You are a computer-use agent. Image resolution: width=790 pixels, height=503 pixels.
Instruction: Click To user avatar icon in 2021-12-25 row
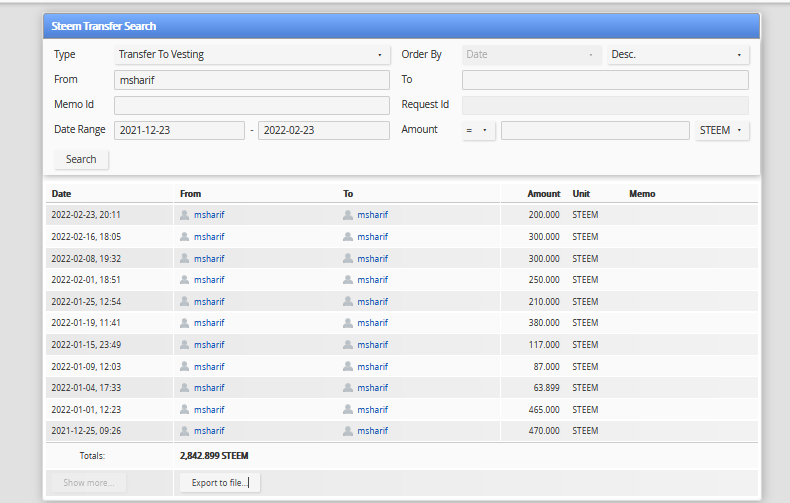[x=348, y=430]
